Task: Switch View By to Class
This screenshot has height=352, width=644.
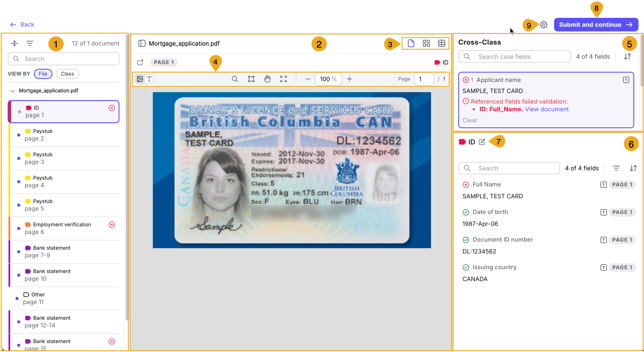Action: point(67,74)
